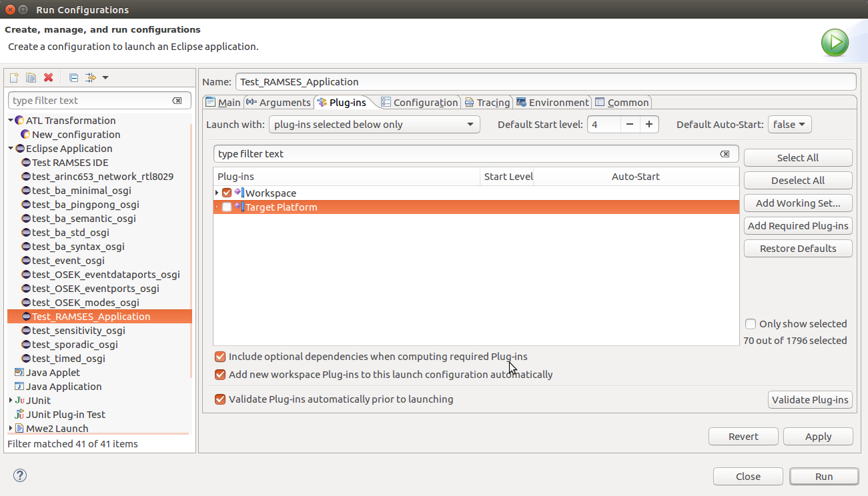Click the filter configurations toolbar icon
This screenshot has height=496, width=868.
(x=91, y=78)
